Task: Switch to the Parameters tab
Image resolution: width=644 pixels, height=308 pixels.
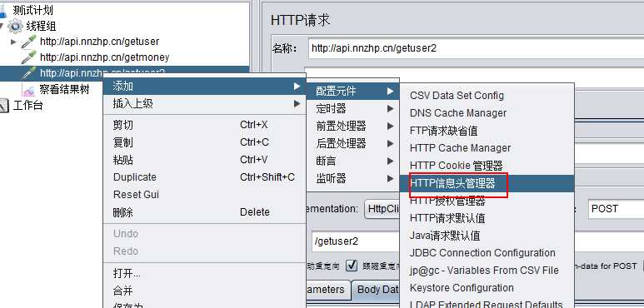Action: tap(328, 290)
